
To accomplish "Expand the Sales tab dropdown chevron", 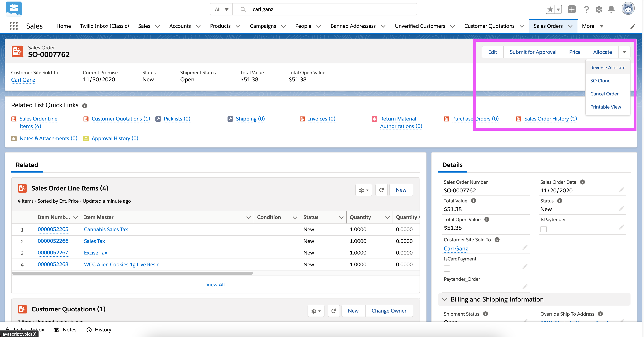I will tap(158, 26).
